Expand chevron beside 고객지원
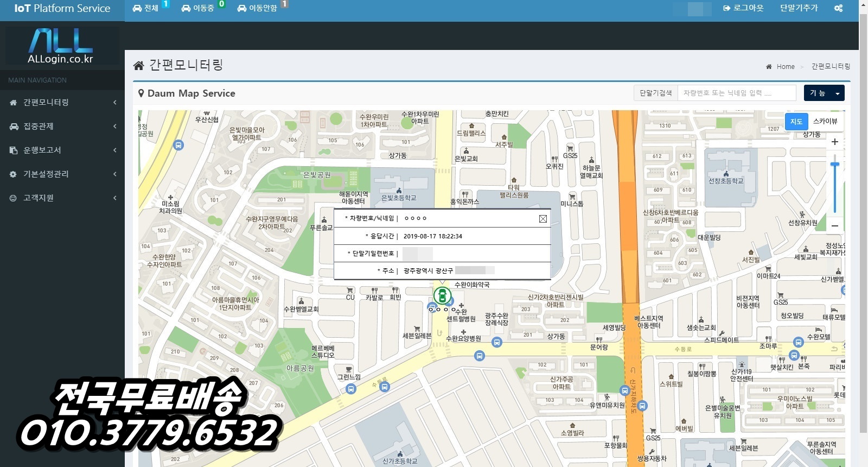The width and height of the screenshot is (868, 467). coord(114,198)
